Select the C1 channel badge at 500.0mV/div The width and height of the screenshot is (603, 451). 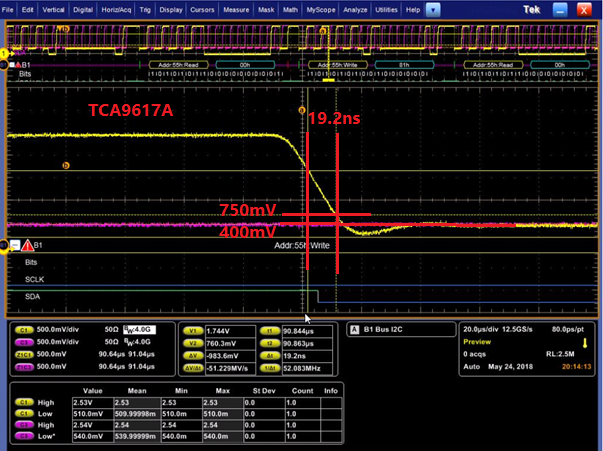pyautogui.click(x=24, y=330)
